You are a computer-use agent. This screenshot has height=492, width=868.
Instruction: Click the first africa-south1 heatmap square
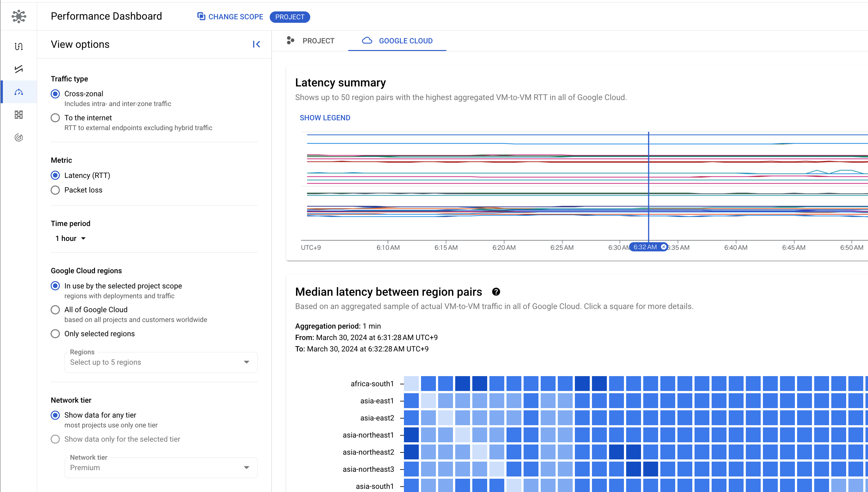coord(411,383)
